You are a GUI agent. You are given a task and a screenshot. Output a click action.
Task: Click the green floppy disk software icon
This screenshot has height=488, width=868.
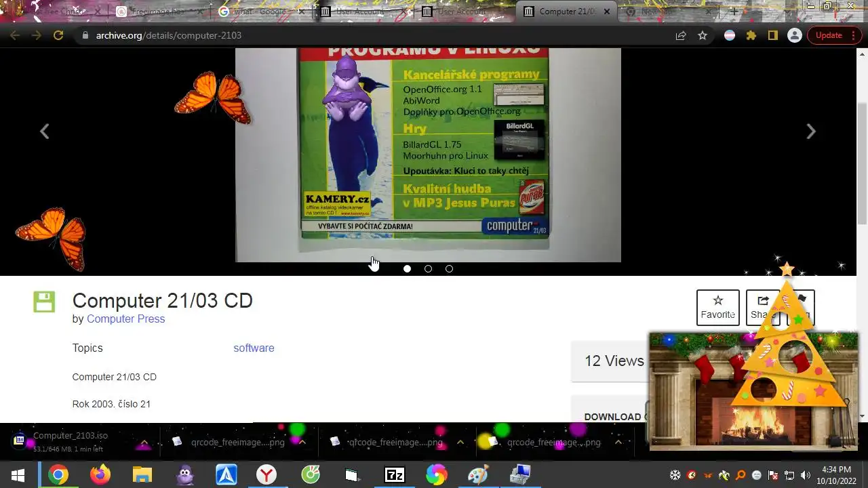coord(44,302)
